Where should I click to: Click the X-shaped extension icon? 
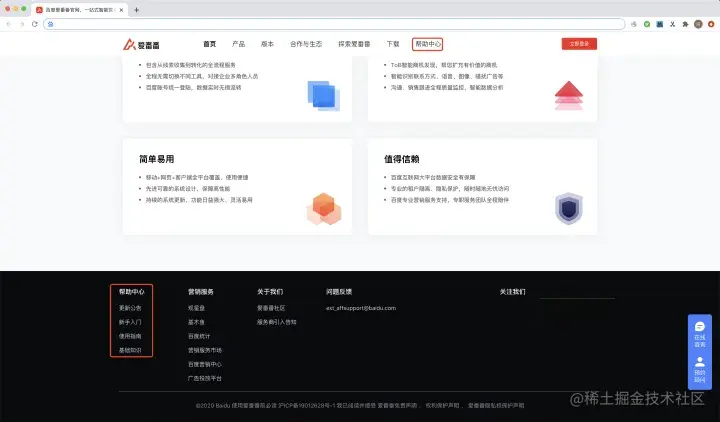[673, 24]
